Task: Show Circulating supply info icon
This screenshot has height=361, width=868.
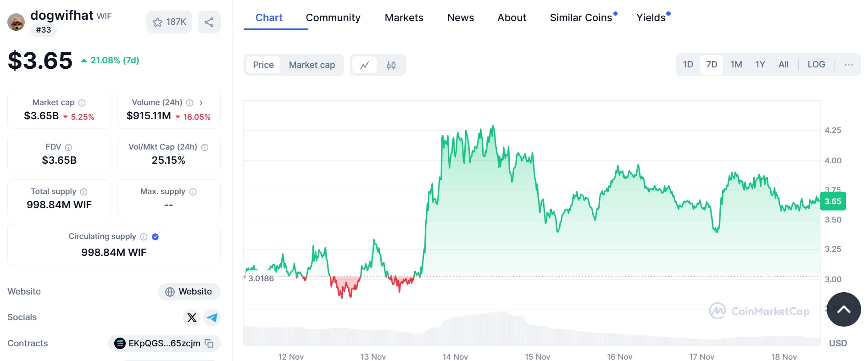Action: [144, 237]
